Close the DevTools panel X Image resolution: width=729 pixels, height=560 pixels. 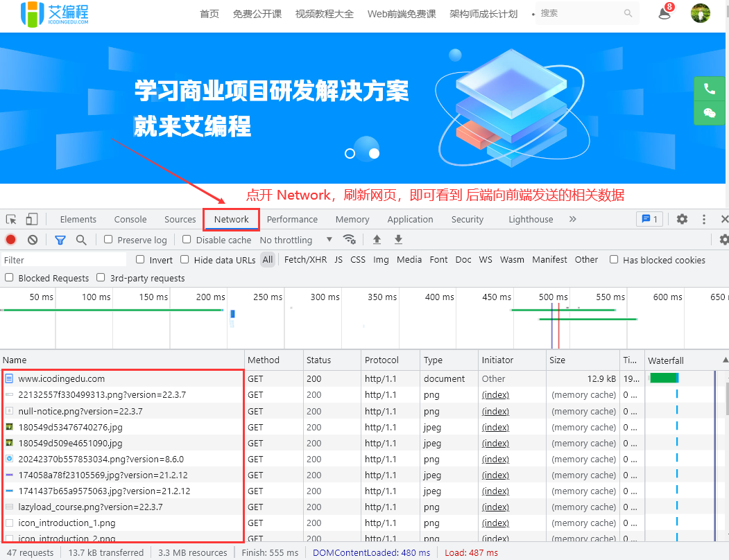point(724,219)
